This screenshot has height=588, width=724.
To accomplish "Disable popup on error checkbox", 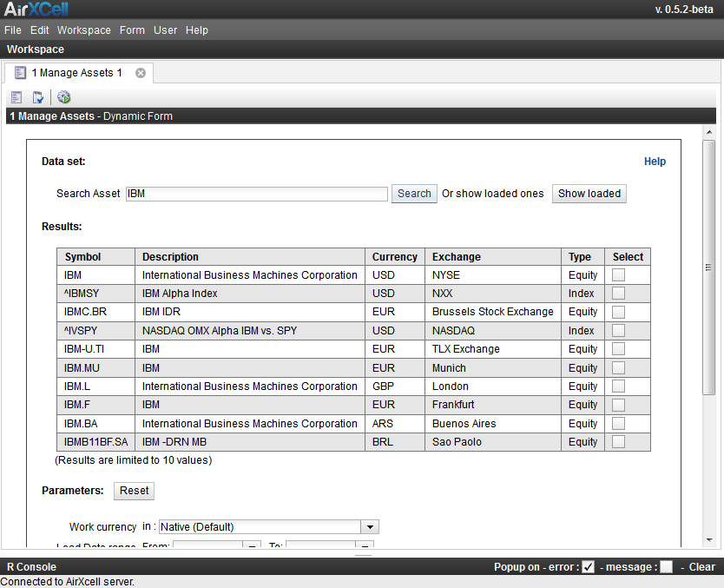I will coord(588,567).
